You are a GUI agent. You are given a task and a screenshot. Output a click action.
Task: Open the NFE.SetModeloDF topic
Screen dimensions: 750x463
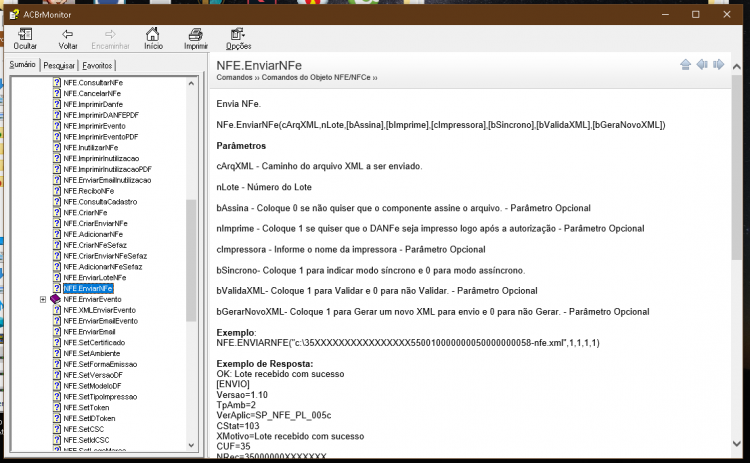pyautogui.click(x=92, y=386)
